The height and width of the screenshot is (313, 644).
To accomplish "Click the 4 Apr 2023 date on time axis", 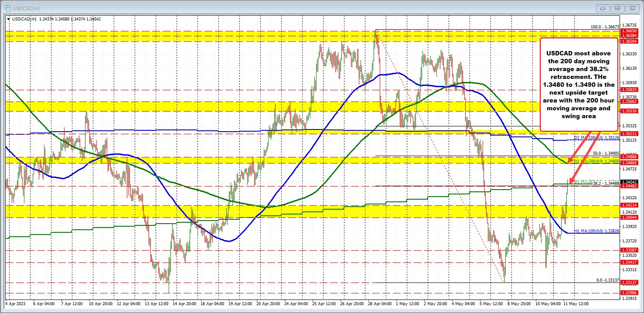I will pyautogui.click(x=16, y=302).
